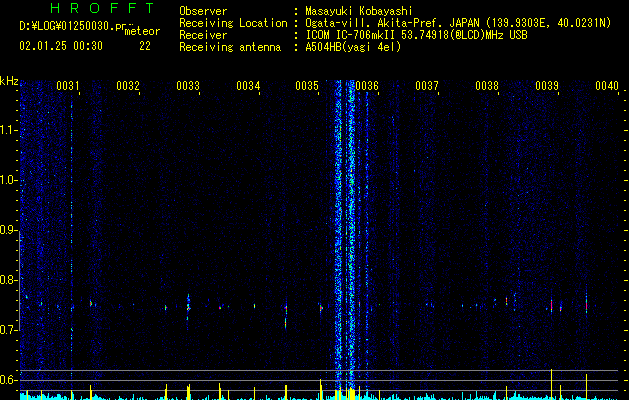Click the date stamp 02.01.25 00:30
Viewport: 629px width, 400px height.
(61, 46)
